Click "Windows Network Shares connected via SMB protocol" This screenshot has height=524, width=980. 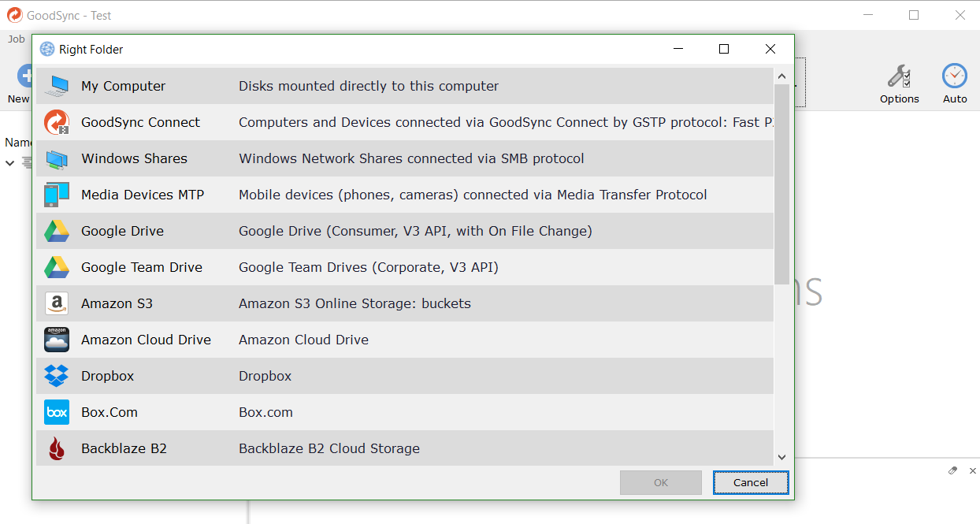(x=411, y=158)
